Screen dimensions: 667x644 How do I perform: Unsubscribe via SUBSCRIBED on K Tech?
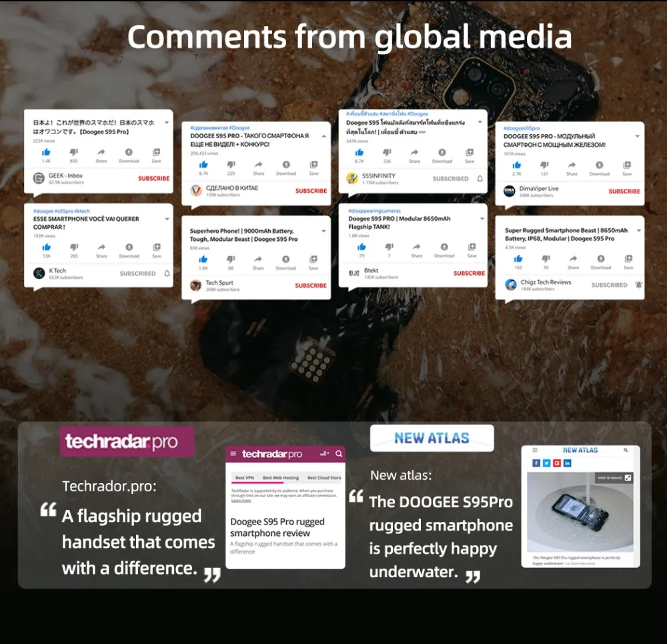click(x=138, y=274)
